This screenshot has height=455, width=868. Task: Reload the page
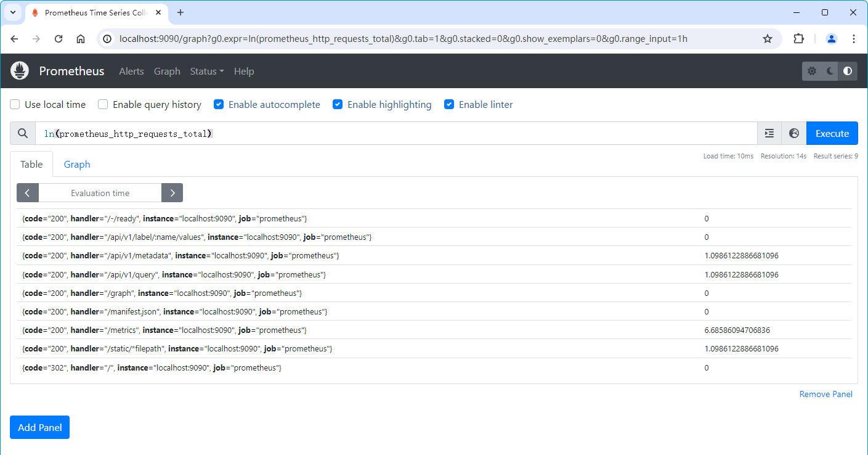59,39
